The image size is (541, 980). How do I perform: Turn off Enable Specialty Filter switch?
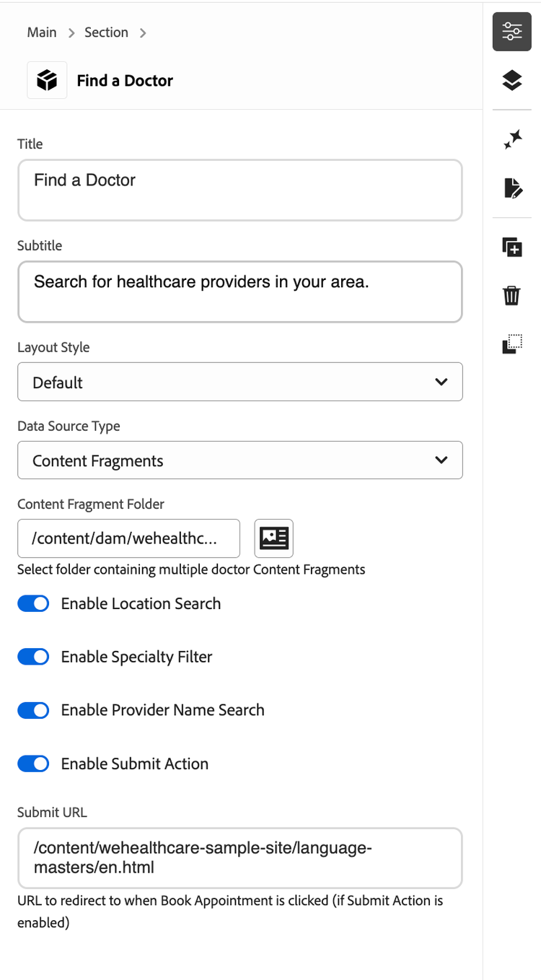(x=33, y=657)
